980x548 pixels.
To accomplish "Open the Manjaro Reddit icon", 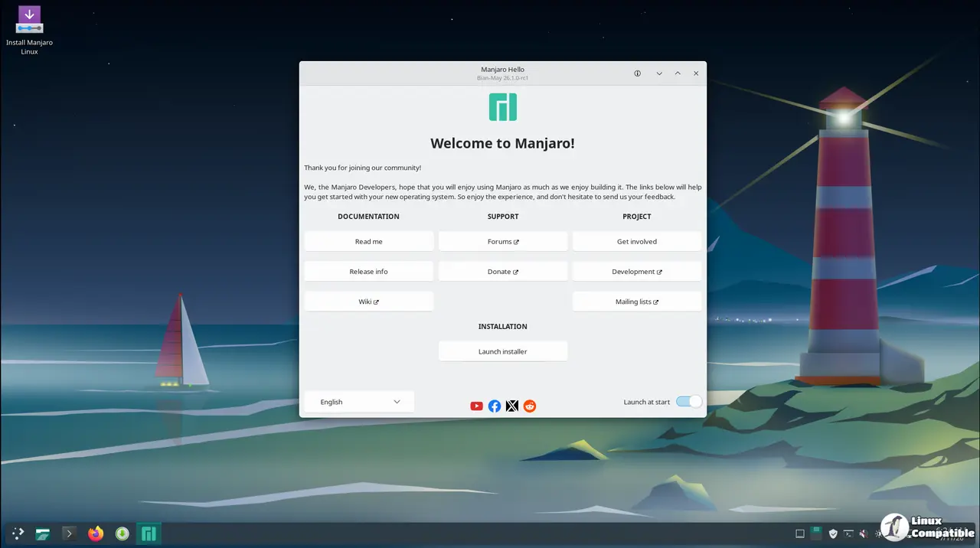I will (530, 406).
